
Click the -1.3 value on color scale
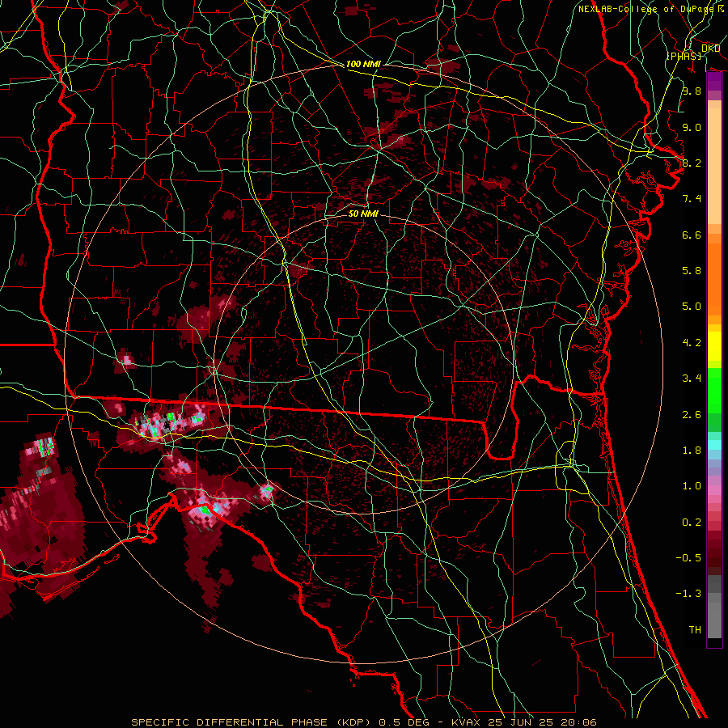pos(688,595)
